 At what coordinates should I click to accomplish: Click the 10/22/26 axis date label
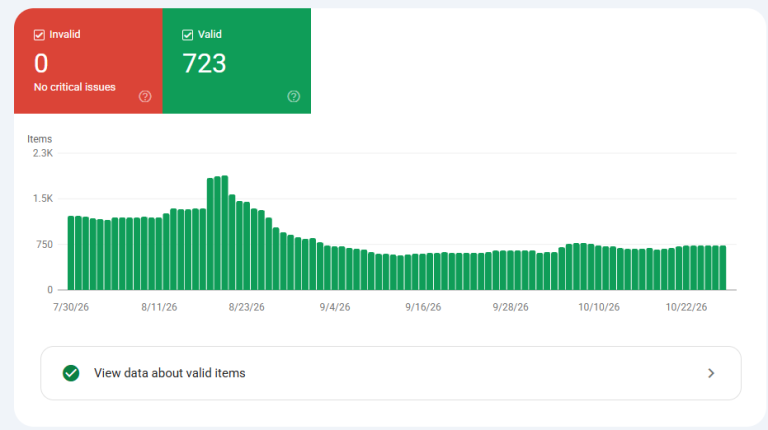pos(686,307)
